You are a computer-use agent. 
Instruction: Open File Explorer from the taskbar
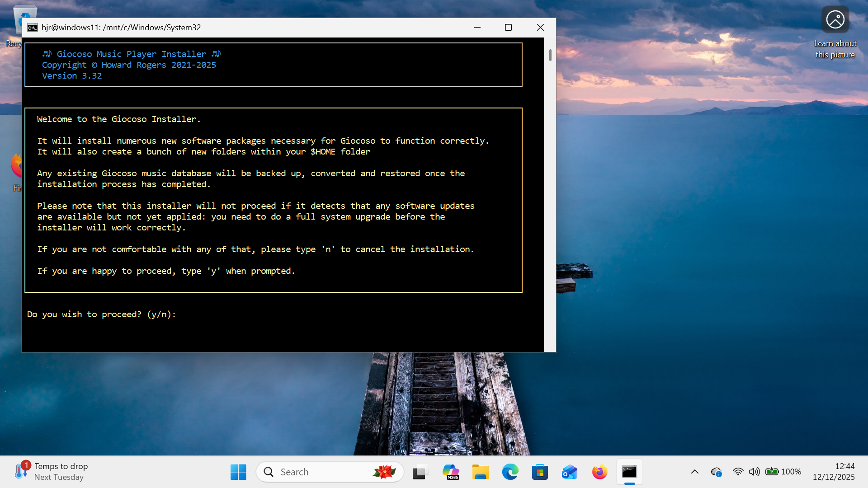481,471
